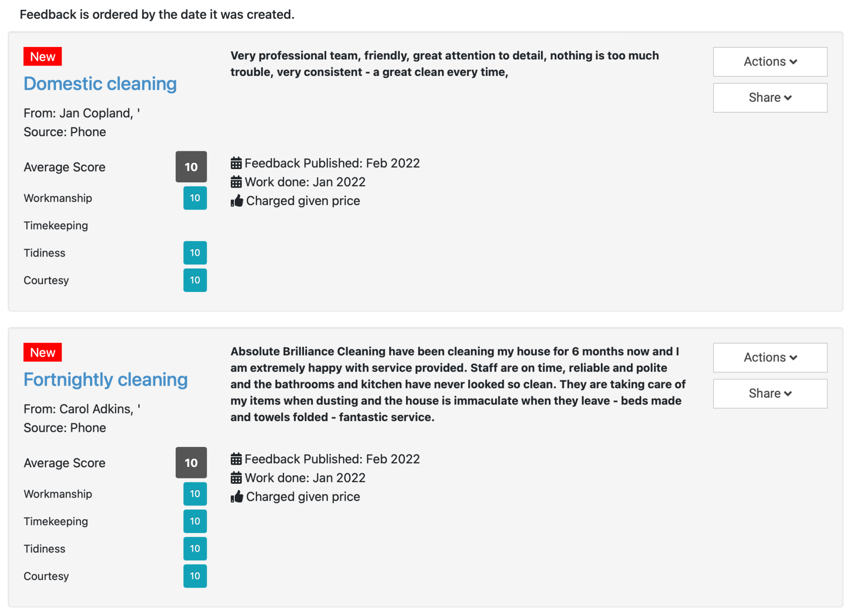Click Timekeeping score badge in Fortnightly cleaning

coord(195,521)
